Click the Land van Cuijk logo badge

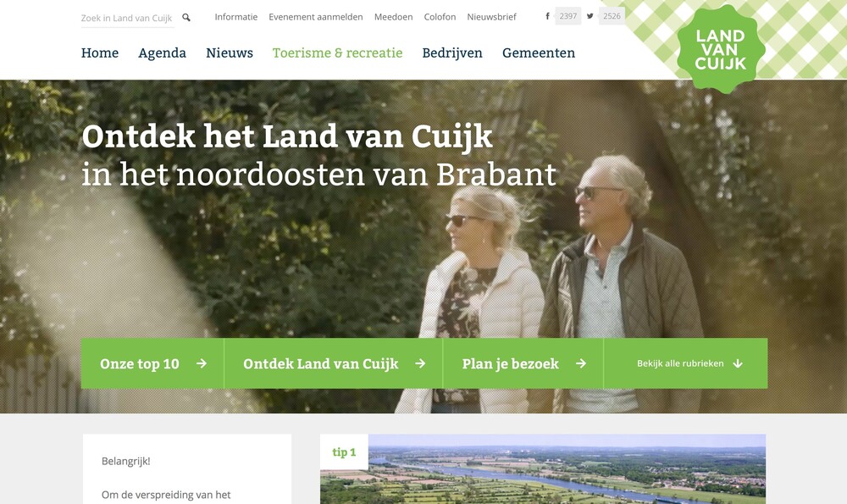pyautogui.click(x=721, y=50)
